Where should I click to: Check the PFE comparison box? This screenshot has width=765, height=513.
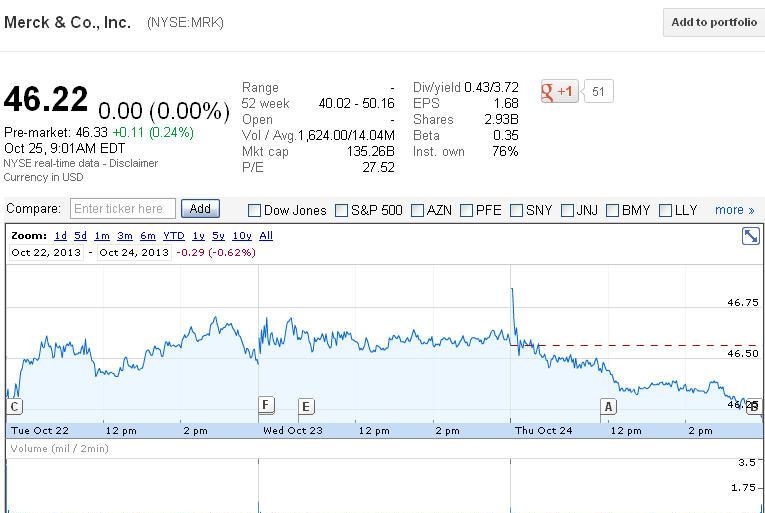466,210
